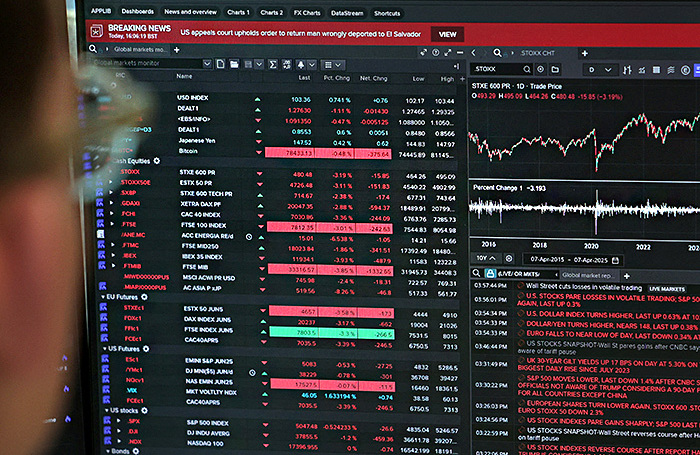Image resolution: width=700 pixels, height=455 pixels.
Task: Click the alert bell icon
Action: pos(301,65)
